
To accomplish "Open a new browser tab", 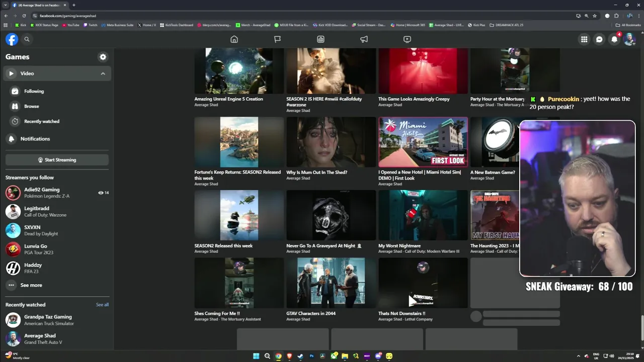I will tap(73, 5).
